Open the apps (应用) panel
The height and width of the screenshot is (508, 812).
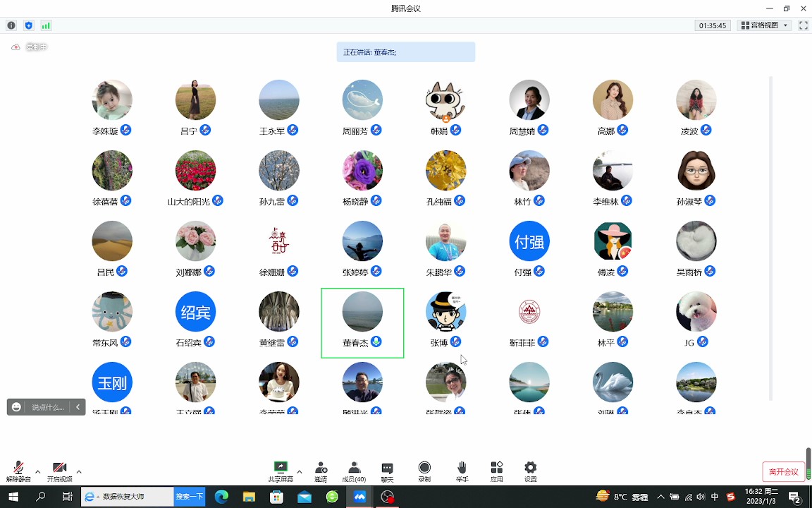pos(497,471)
